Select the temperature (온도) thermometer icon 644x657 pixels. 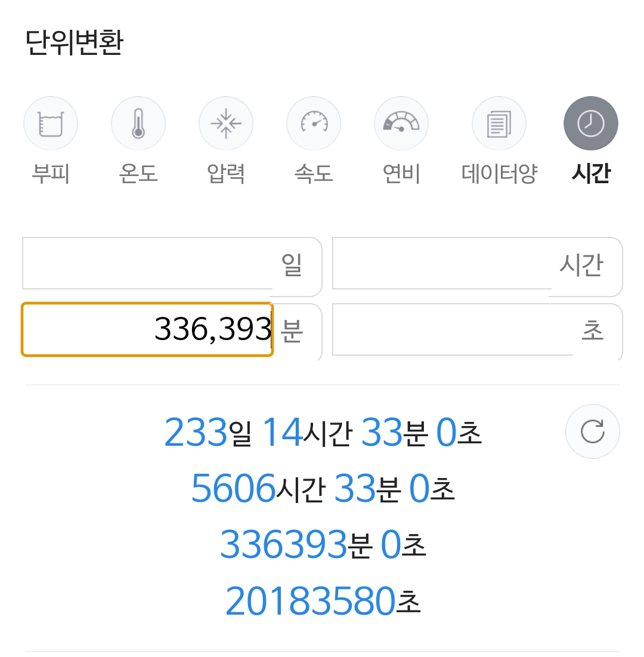(138, 124)
